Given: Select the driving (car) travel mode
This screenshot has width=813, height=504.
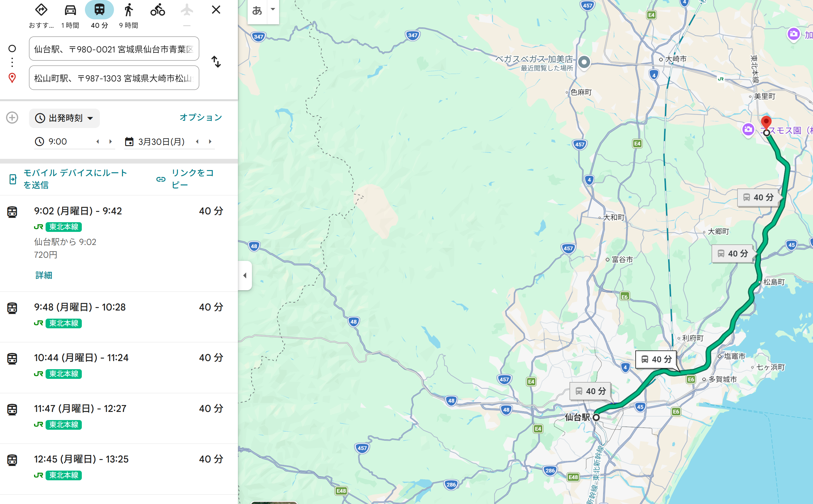Looking at the screenshot, I should click(x=70, y=10).
